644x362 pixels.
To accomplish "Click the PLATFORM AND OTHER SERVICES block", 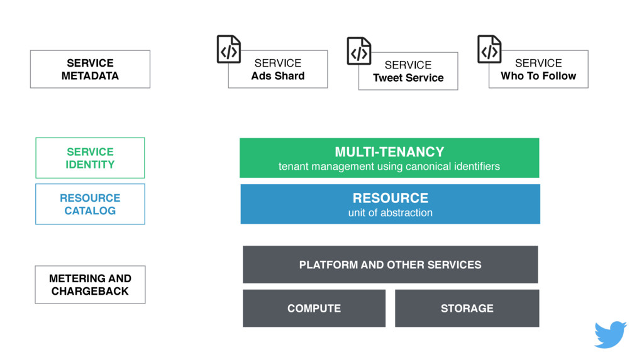I will point(390,265).
